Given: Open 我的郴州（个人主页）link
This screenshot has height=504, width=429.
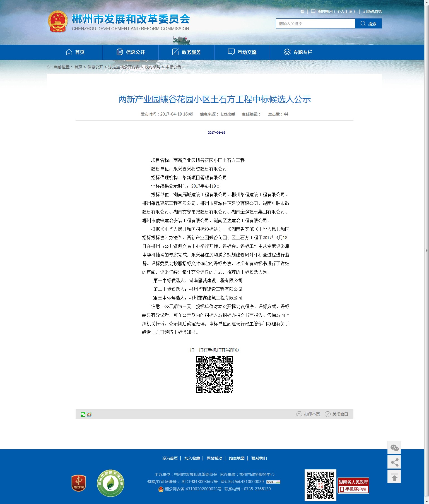Looking at the screenshot, I should pyautogui.click(x=336, y=11).
